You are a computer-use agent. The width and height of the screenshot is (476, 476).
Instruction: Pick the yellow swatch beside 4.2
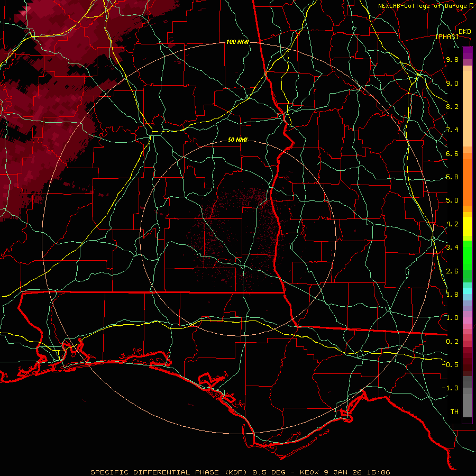[467, 226]
